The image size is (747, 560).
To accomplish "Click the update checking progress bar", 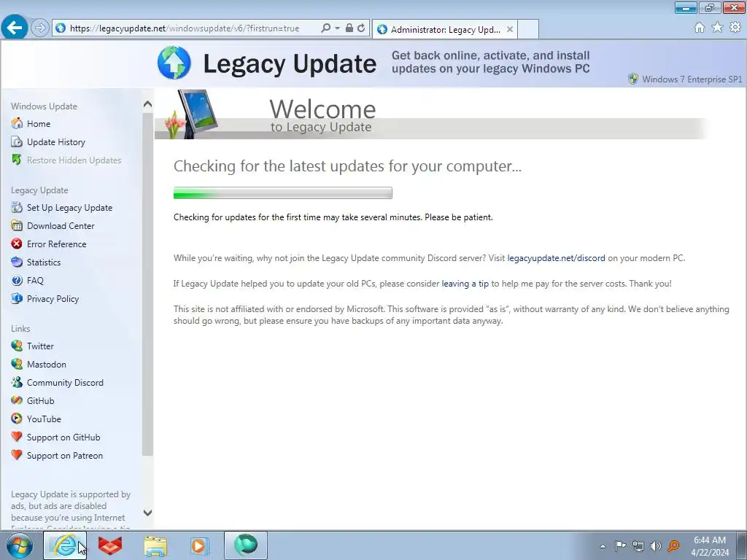I will tap(283, 192).
